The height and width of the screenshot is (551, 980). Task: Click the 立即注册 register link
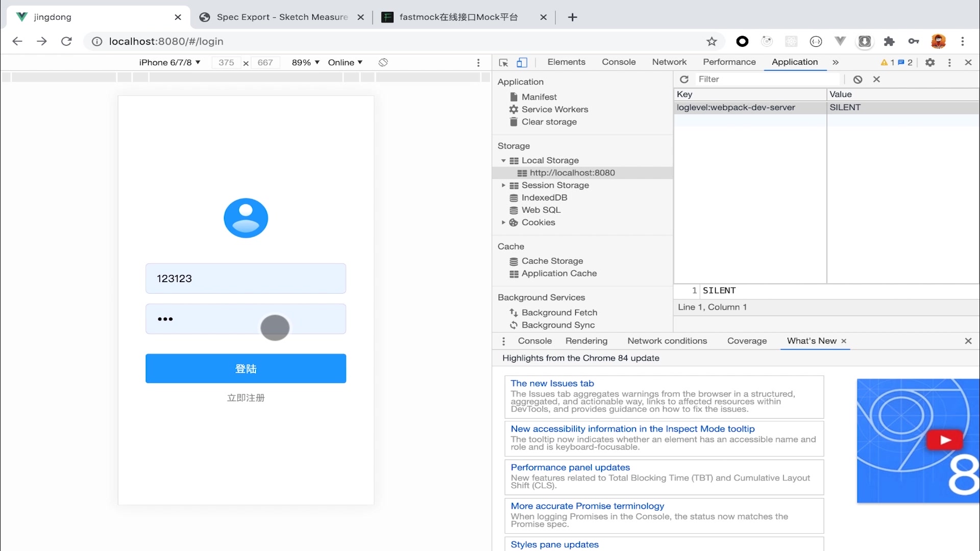[246, 398]
